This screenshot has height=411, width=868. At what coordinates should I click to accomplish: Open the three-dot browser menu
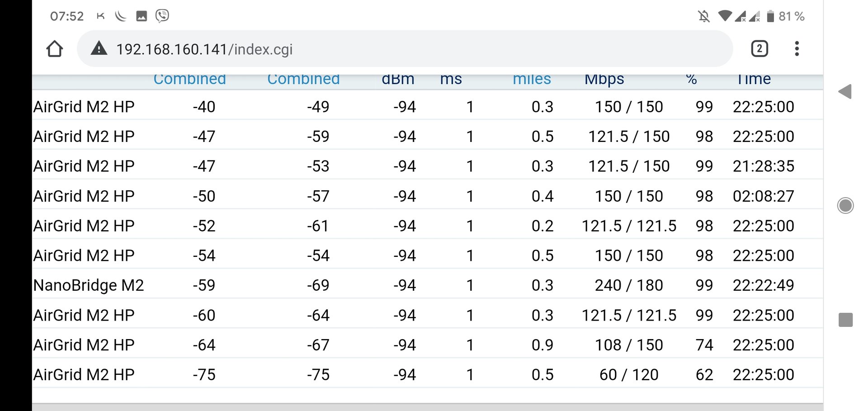click(797, 48)
